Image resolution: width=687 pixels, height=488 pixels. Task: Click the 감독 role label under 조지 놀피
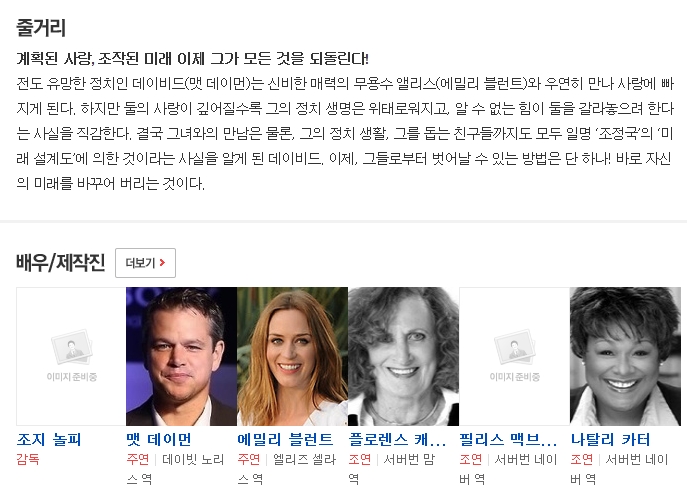point(28,459)
